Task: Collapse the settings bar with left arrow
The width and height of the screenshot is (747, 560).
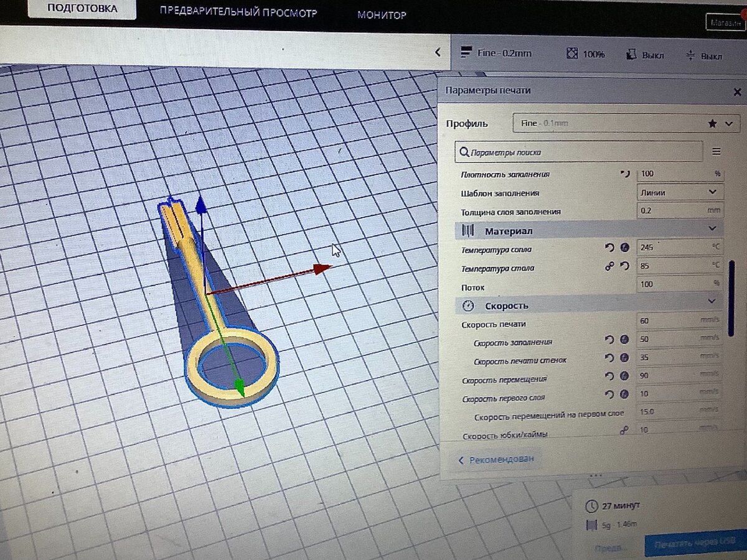Action: (x=438, y=52)
